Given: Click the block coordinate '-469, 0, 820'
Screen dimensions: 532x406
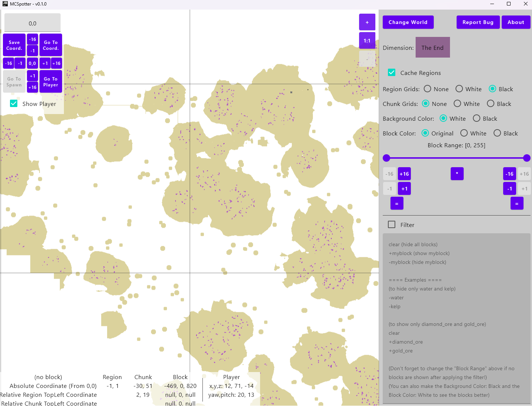Looking at the screenshot, I should (180, 386).
